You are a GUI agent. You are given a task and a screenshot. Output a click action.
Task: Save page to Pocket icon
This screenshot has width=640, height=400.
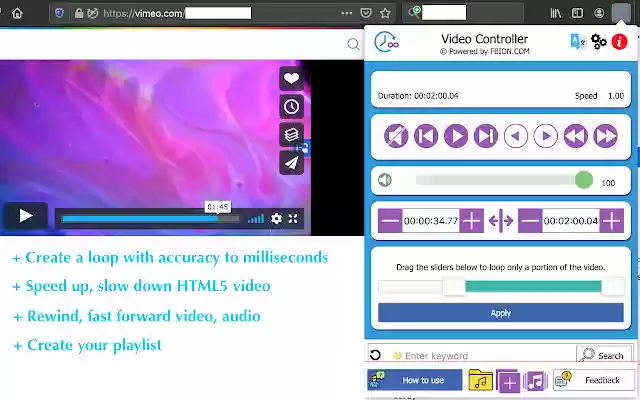point(366,13)
